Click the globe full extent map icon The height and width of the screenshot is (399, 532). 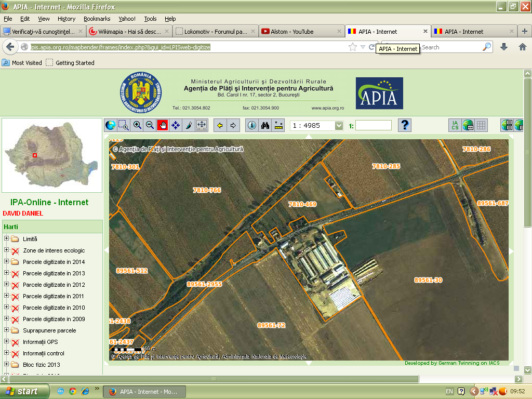110,125
